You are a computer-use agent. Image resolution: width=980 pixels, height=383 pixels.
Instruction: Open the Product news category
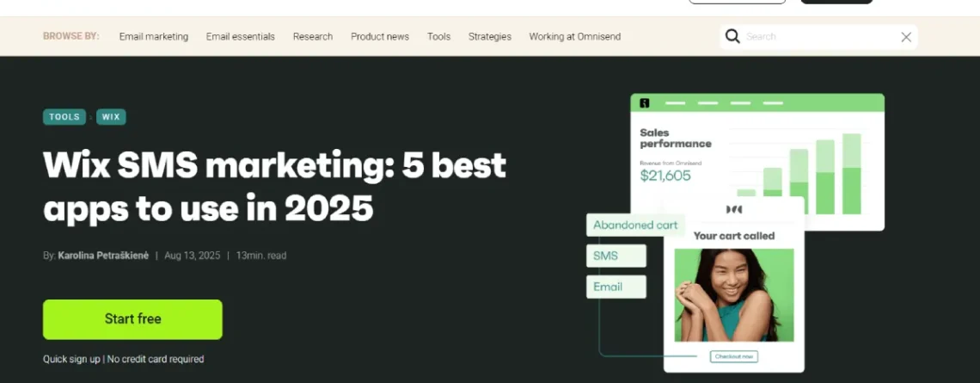click(380, 36)
